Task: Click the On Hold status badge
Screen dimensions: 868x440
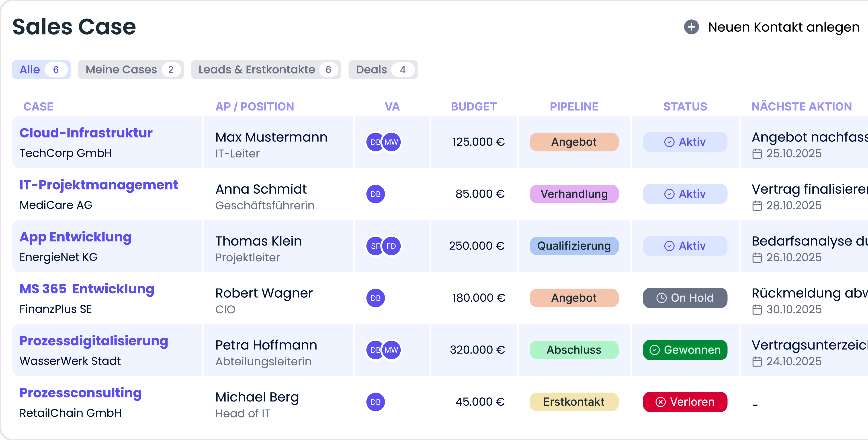Action: pos(685,298)
